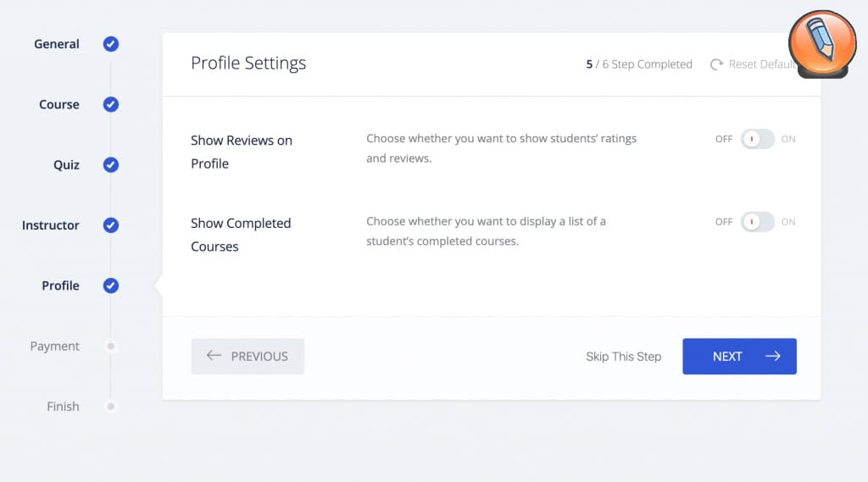Viewport: 868px width, 482px height.
Task: Click the General step checkmark icon
Action: [x=111, y=44]
